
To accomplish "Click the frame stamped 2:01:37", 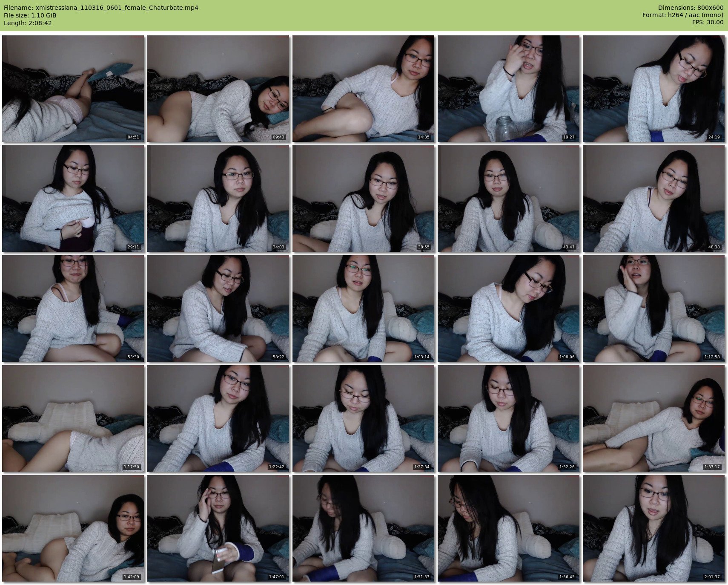I will click(654, 528).
